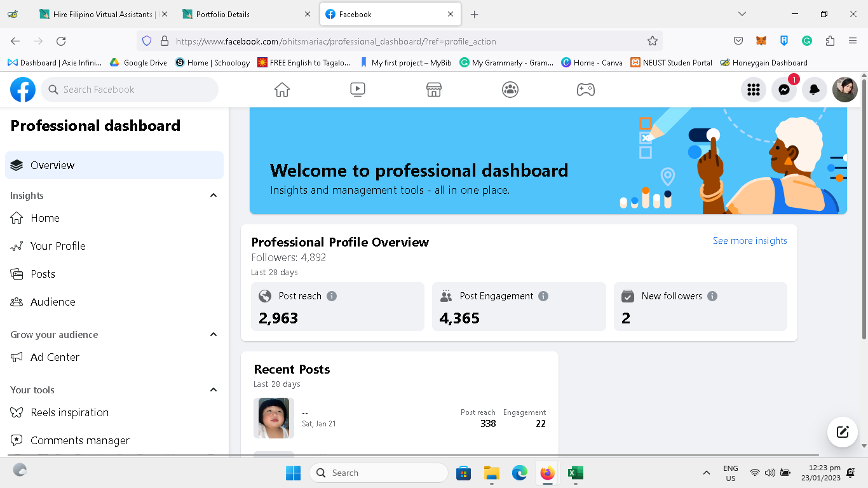The image size is (868, 488).
Task: Open the notifications bell
Action: coord(815,90)
